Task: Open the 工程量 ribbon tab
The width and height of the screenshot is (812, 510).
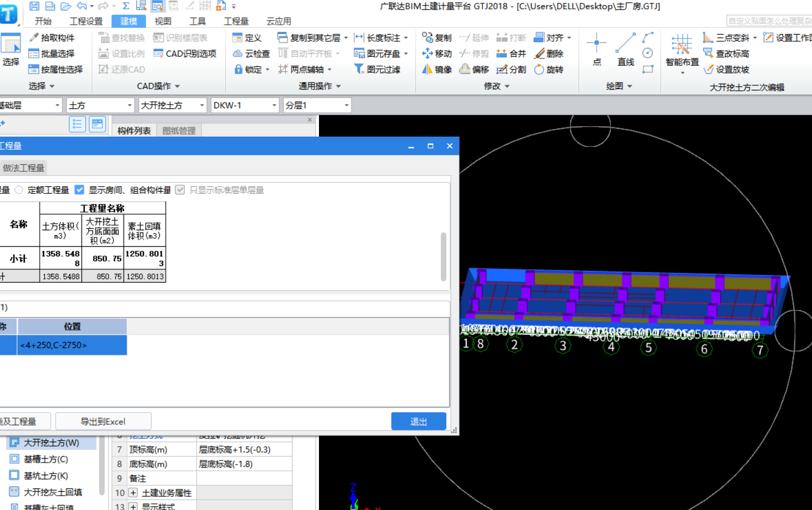Action: (x=236, y=21)
